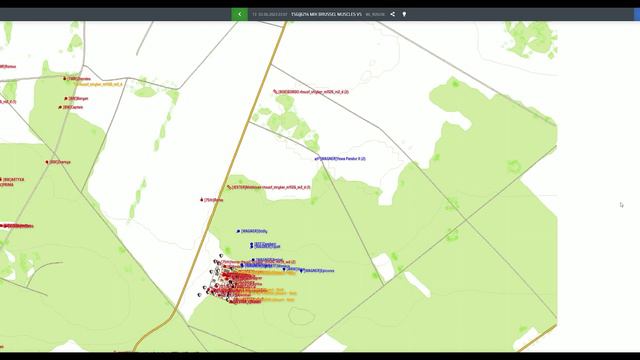Click the green back arrow button
Screen dimensions: 640x360
pyautogui.click(x=240, y=14)
